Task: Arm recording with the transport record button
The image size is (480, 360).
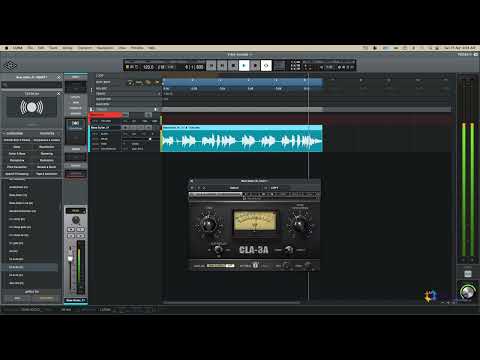Action: (x=255, y=66)
